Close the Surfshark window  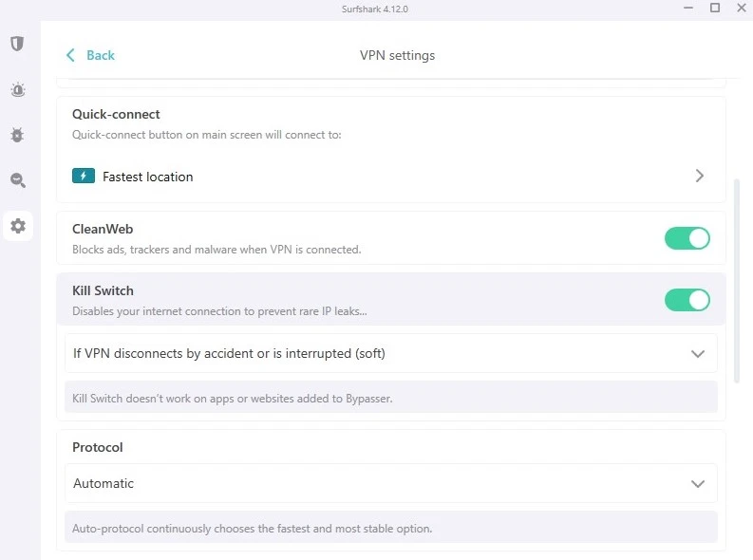pyautogui.click(x=740, y=9)
